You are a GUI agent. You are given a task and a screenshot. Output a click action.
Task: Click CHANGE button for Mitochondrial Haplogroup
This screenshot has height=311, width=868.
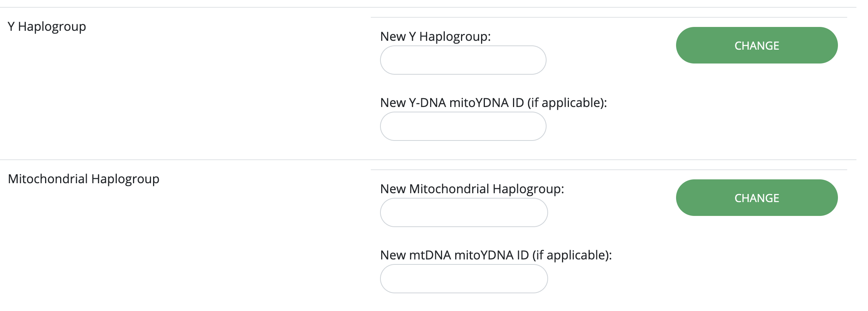pyautogui.click(x=757, y=198)
